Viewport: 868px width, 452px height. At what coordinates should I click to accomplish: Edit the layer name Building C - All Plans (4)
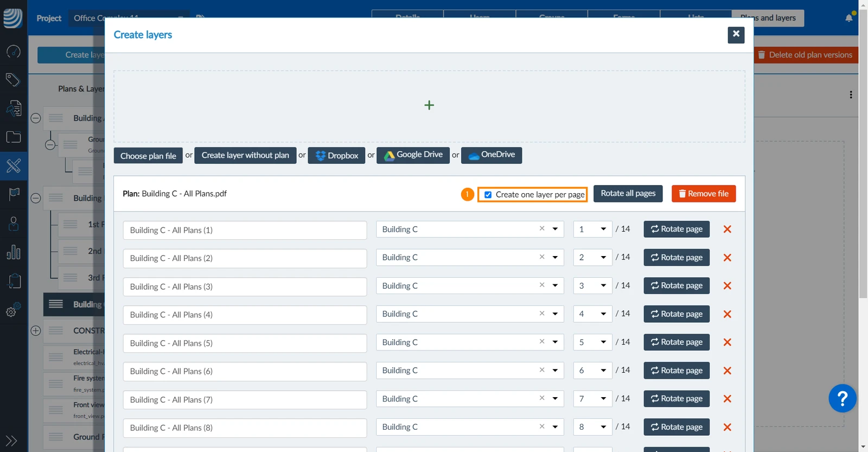coord(245,315)
